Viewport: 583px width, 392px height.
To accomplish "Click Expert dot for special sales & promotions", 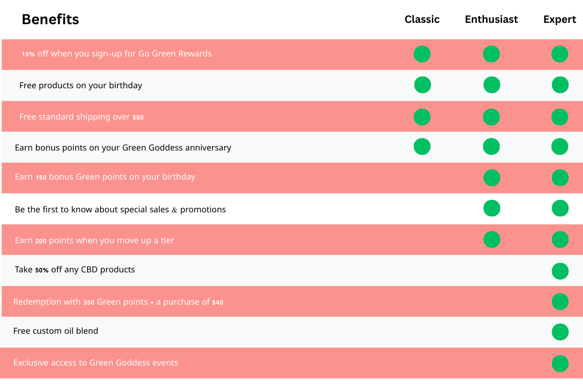I will click(560, 208).
